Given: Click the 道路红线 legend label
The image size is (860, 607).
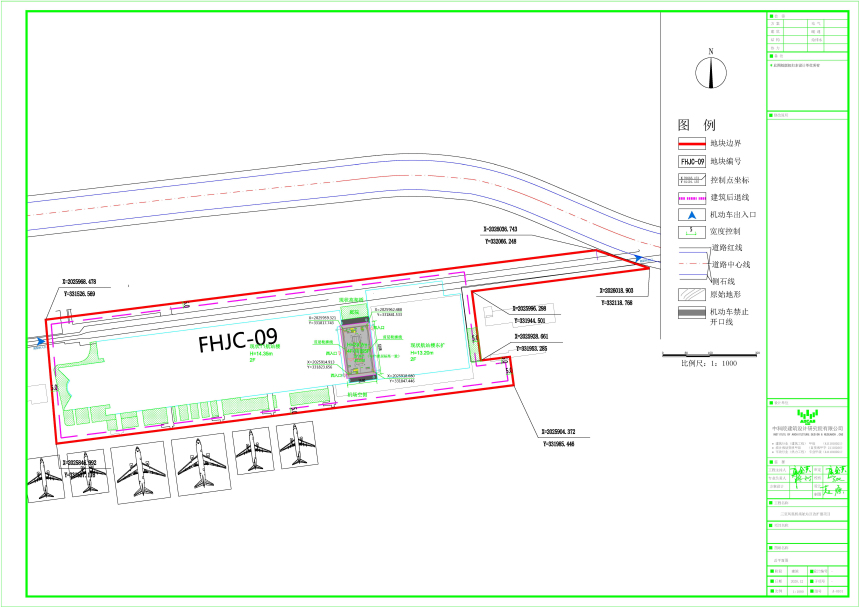Looking at the screenshot, I should point(727,248).
